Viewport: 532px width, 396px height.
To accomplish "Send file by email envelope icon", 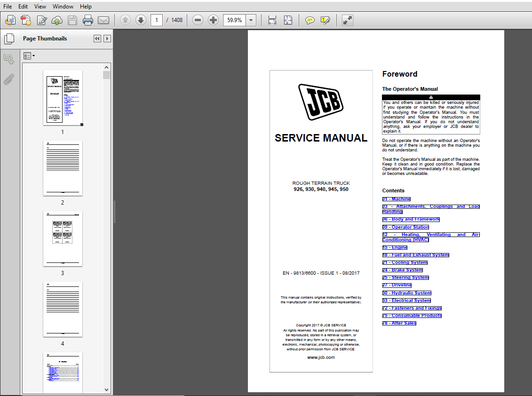I will coord(103,20).
